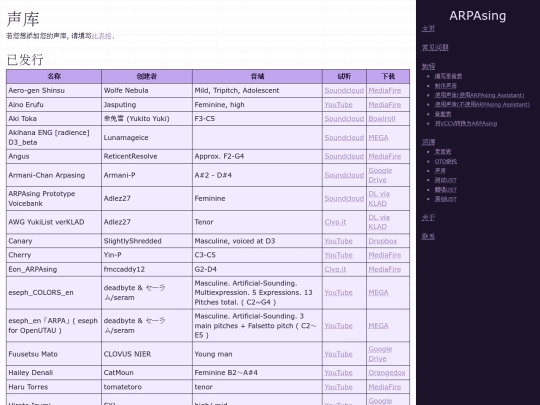Screen dimensions: 540x405
Task: Open the 资源 section link
Action: [x=428, y=142]
